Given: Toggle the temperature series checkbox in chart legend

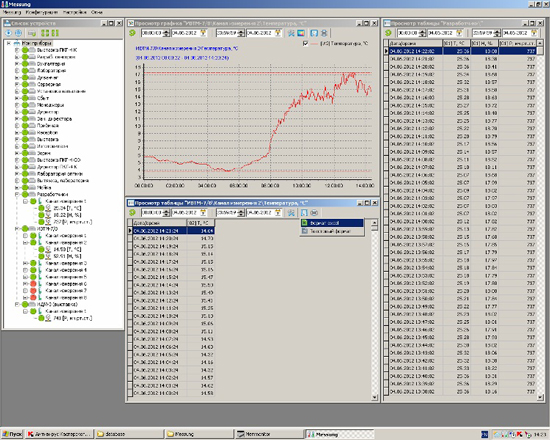Looking at the screenshot, I should [x=305, y=44].
